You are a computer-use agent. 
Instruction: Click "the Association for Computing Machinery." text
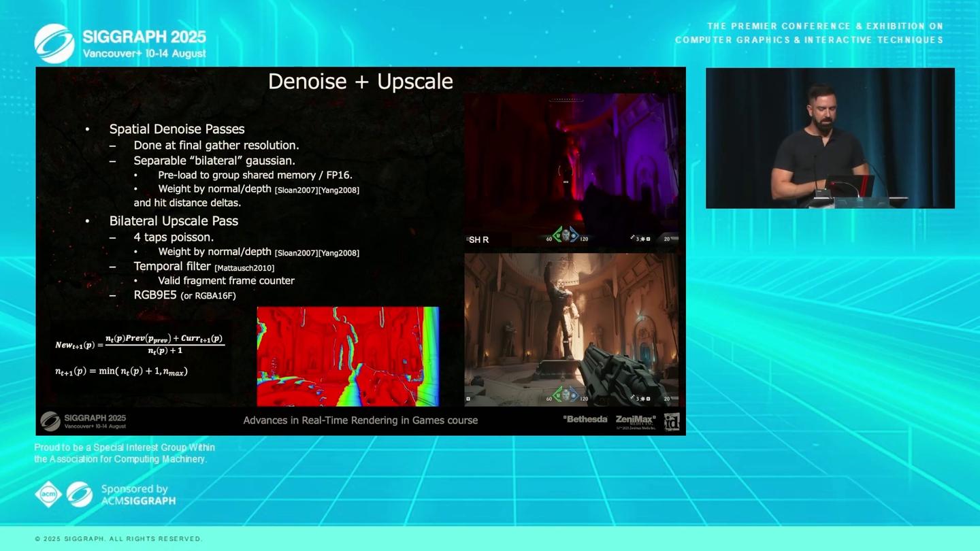click(x=120, y=459)
